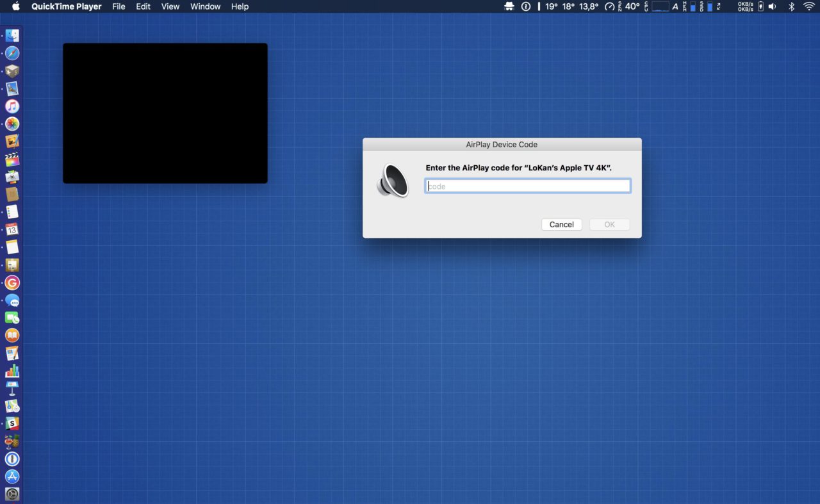Cancel the AirPlay Device Code dialog
The width and height of the screenshot is (820, 504).
(x=562, y=225)
